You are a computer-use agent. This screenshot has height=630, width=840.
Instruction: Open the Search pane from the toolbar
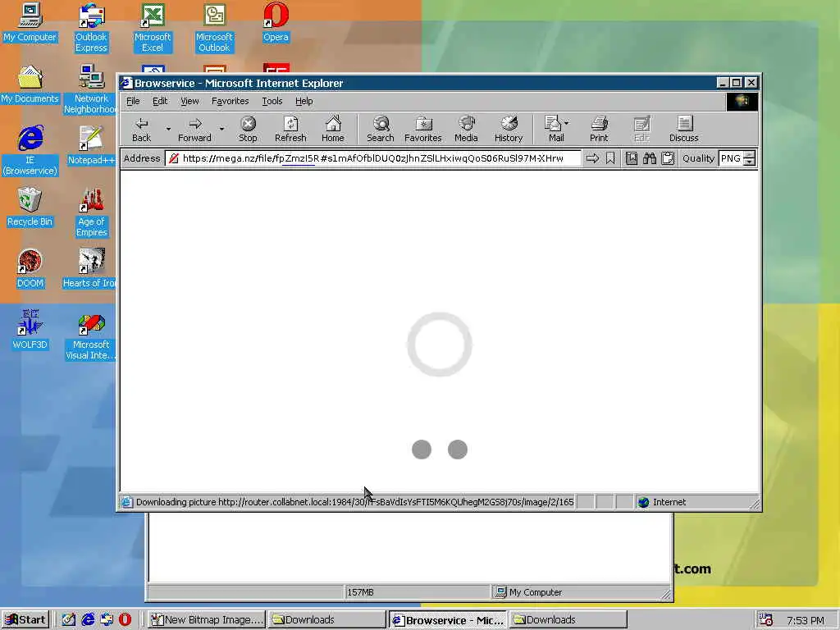point(381,129)
